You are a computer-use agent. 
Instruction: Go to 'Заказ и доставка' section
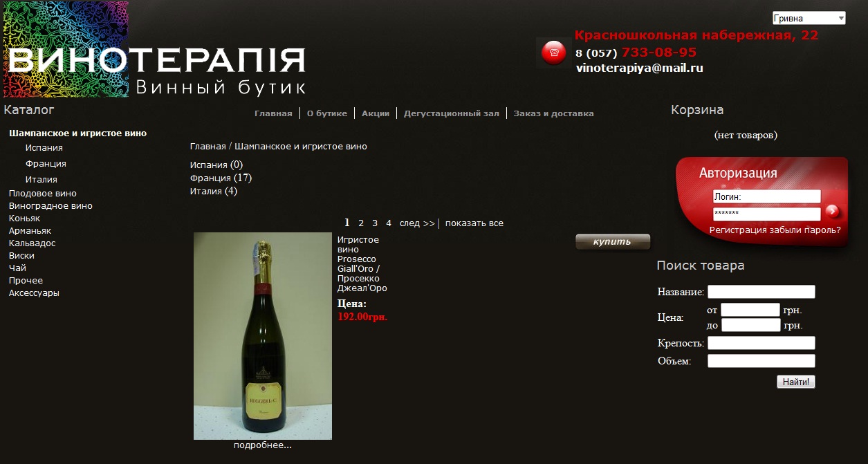[553, 113]
